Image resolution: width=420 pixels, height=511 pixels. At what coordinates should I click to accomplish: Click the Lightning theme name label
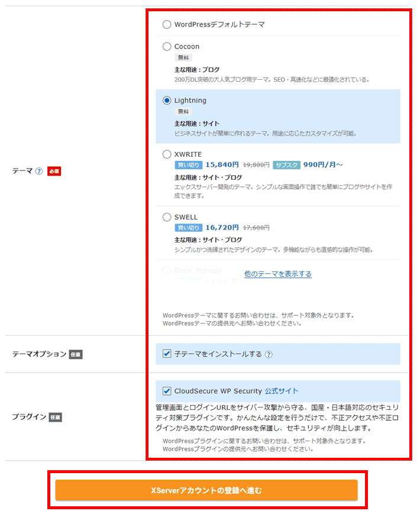point(190,101)
